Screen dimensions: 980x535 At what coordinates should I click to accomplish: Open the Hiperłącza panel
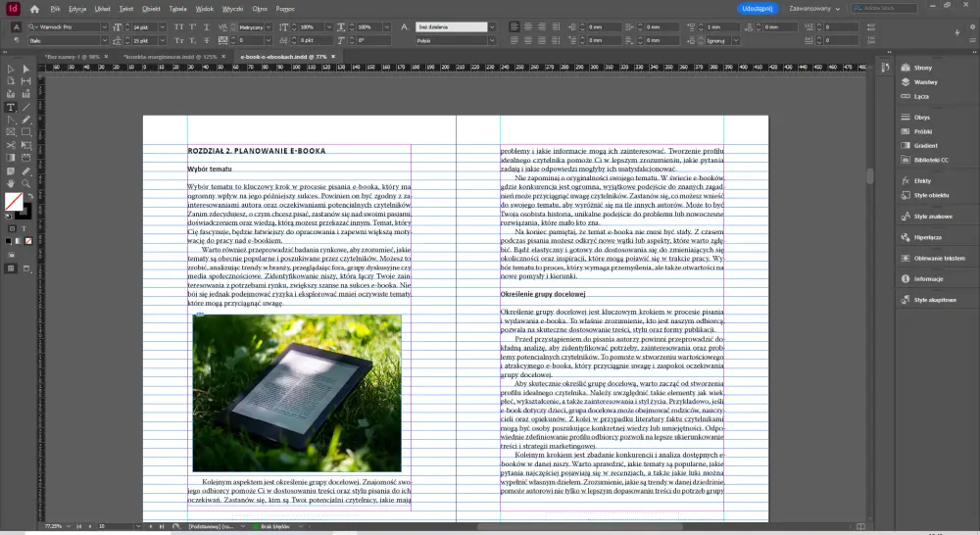point(927,237)
